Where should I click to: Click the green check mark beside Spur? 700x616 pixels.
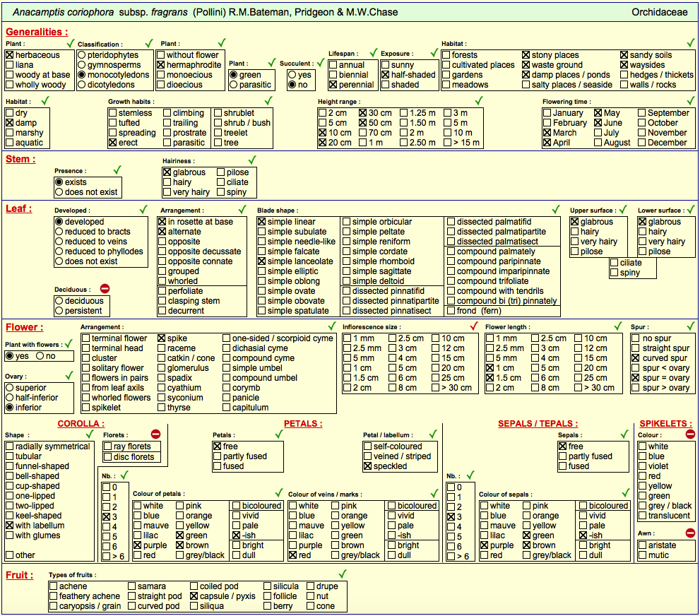pos(691,326)
